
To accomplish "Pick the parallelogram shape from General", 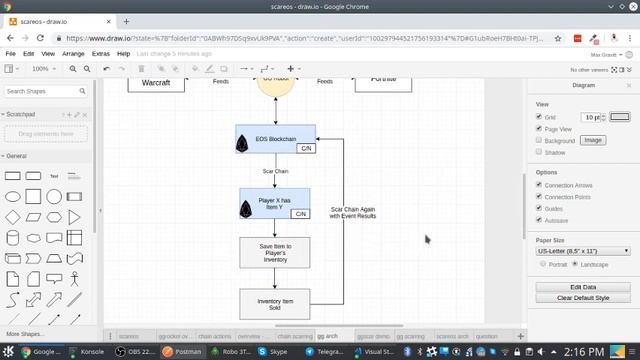I will click(x=33, y=217).
